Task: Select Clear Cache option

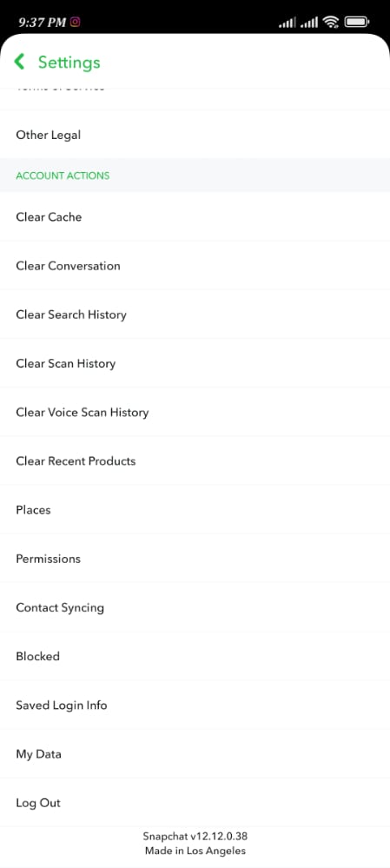Action: pos(195,216)
